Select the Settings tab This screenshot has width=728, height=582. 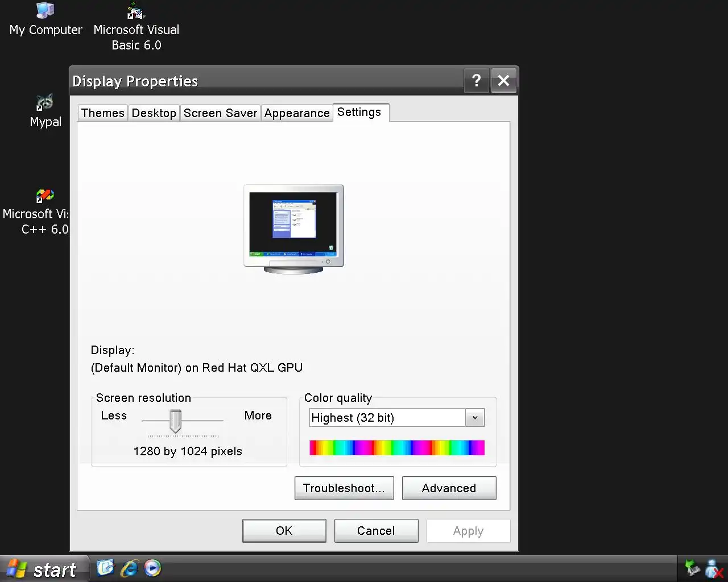pyautogui.click(x=359, y=112)
